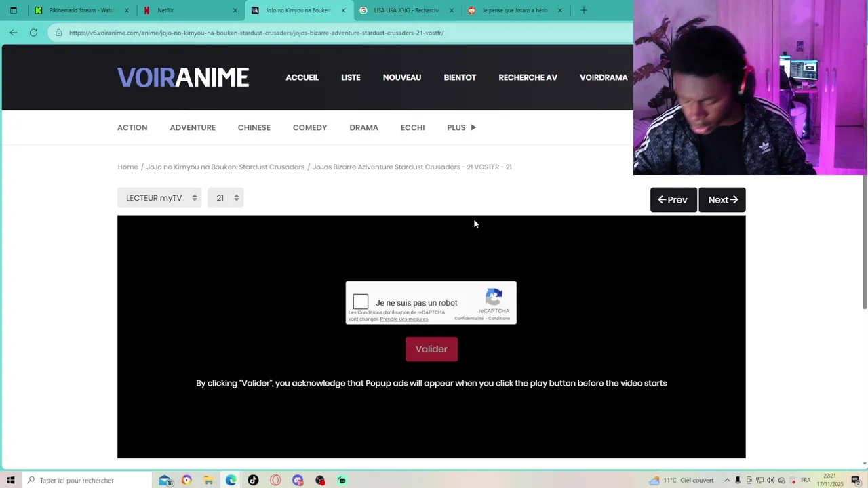This screenshot has width=868, height=488.
Task: Open Stardust Crusaders breadcrumb link
Action: [225, 167]
